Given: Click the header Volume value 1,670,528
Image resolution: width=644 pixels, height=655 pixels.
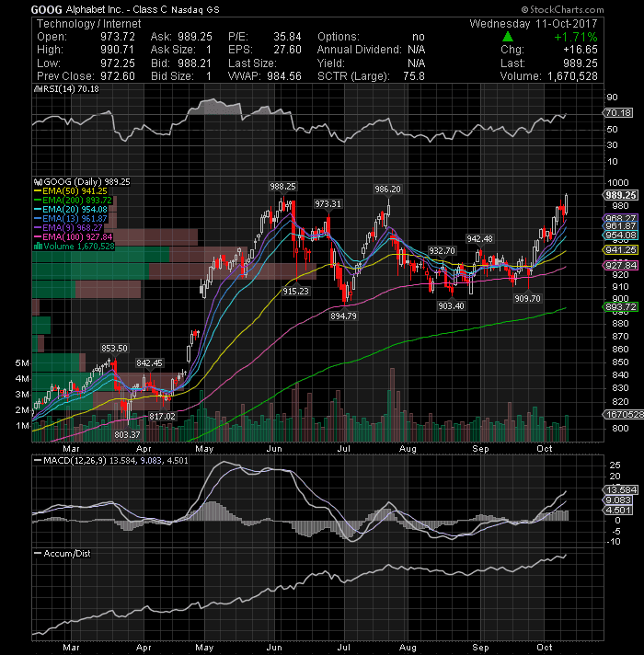Looking at the screenshot, I should (572, 76).
